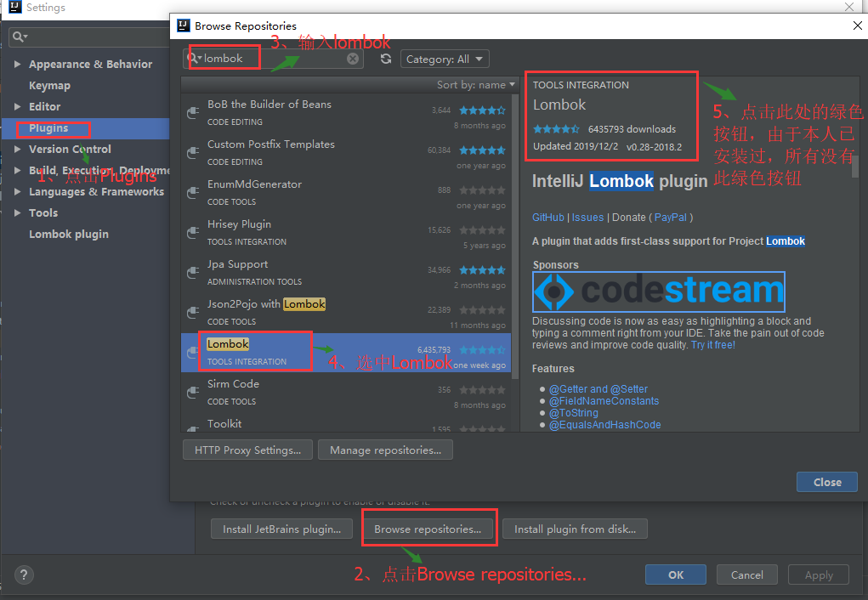Click the Jpa Support plugin icon
The height and width of the screenshot is (600, 868).
point(193,272)
